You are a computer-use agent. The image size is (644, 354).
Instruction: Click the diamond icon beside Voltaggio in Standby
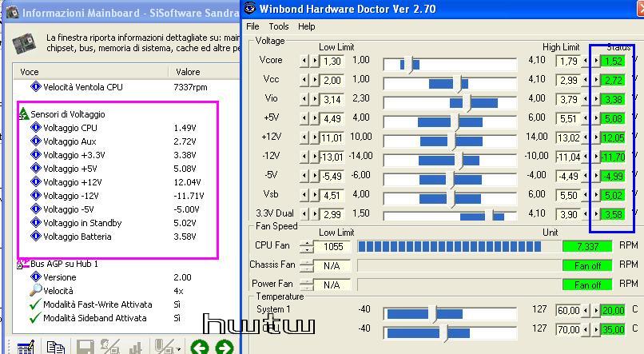click(36, 222)
